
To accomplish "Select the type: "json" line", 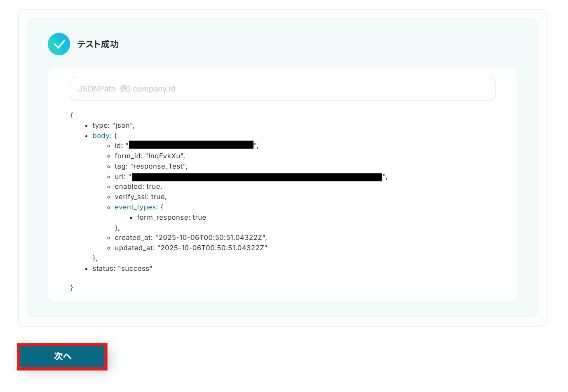I will click(113, 125).
